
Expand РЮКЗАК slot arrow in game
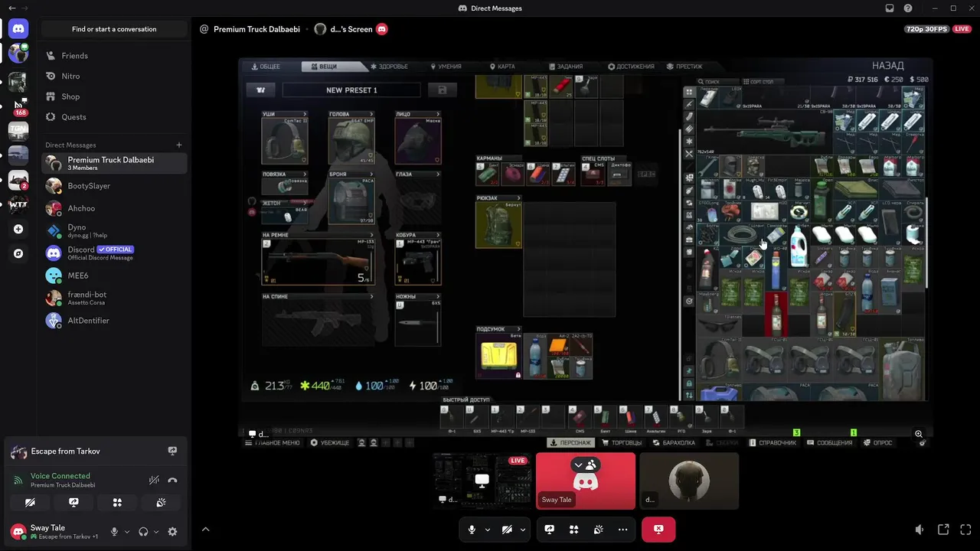[518, 198]
